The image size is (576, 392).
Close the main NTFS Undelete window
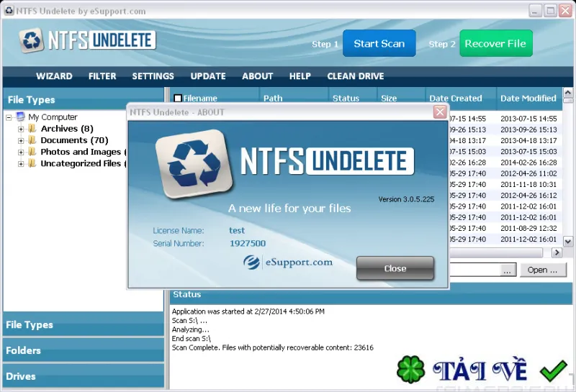click(x=565, y=11)
